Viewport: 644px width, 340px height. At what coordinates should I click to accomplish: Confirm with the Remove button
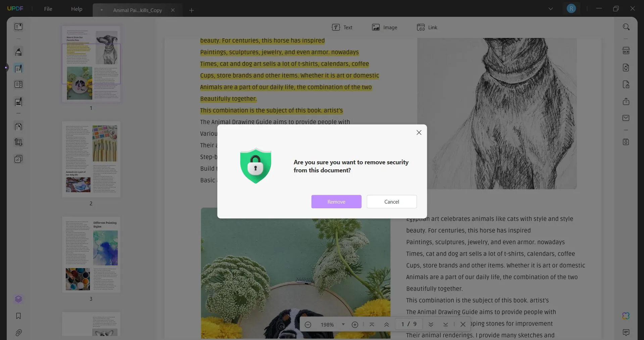point(336,202)
